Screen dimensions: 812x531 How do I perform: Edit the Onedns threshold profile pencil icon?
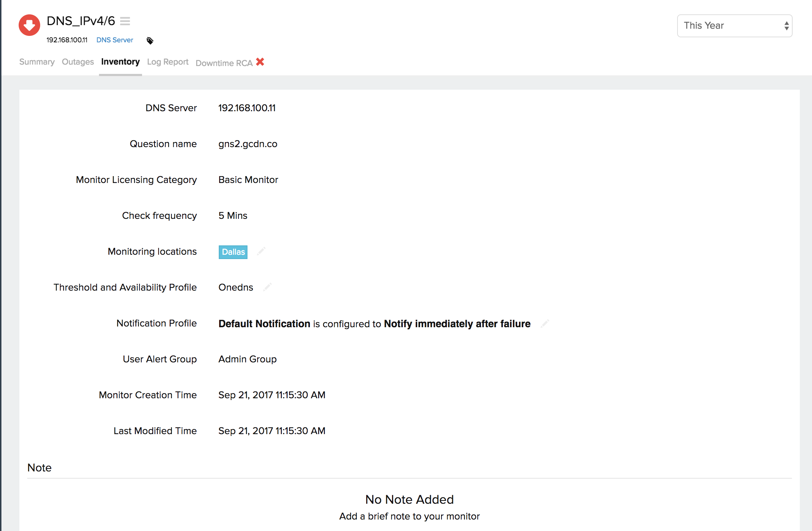click(267, 287)
